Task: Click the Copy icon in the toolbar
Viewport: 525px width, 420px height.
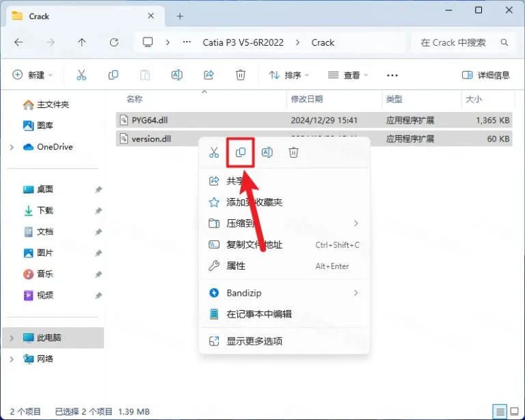Action: point(113,75)
